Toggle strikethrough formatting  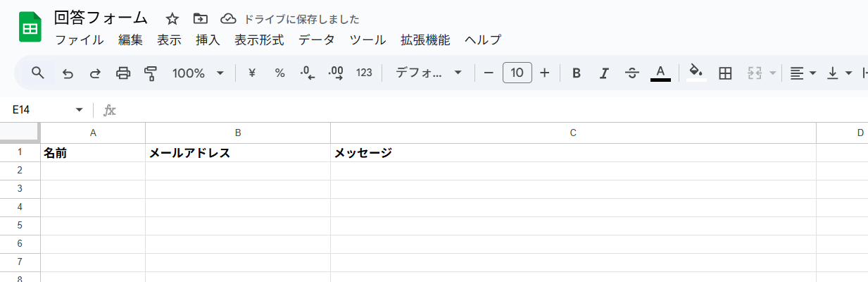pyautogui.click(x=632, y=73)
